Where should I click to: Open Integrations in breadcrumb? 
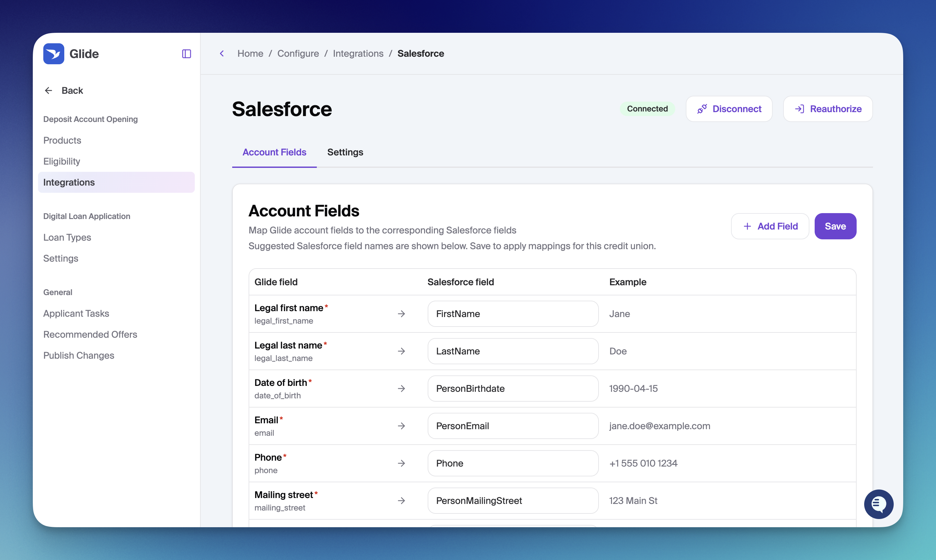tap(358, 53)
